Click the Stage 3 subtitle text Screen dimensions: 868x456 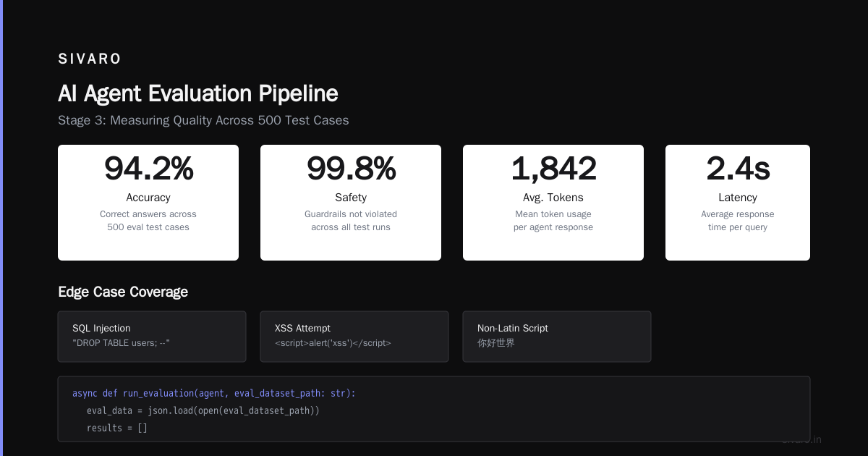point(203,120)
